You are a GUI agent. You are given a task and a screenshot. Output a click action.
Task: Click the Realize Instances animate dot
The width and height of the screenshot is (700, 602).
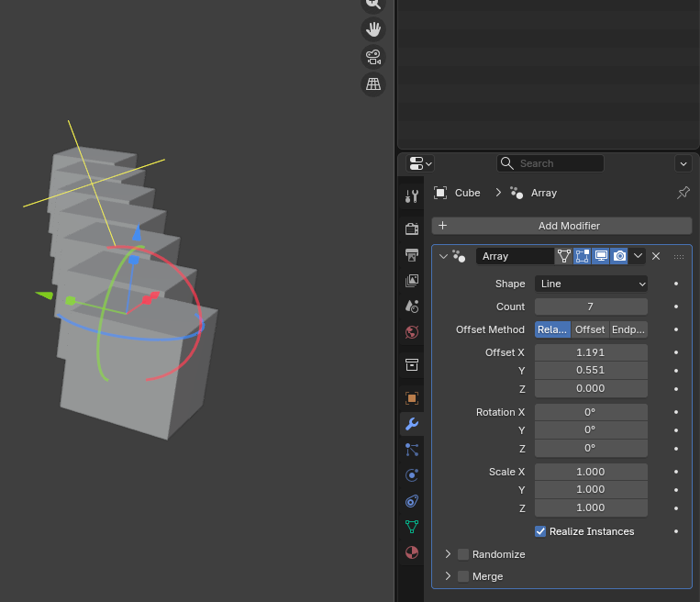pyautogui.click(x=676, y=531)
